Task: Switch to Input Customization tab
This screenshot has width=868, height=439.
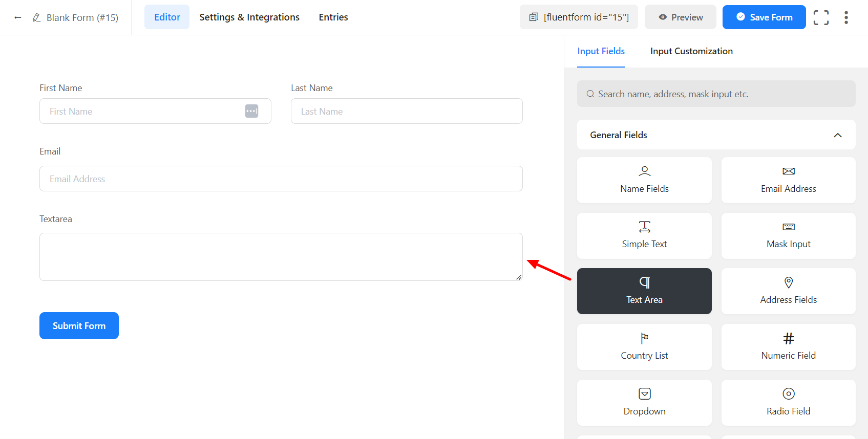Action: coord(691,51)
